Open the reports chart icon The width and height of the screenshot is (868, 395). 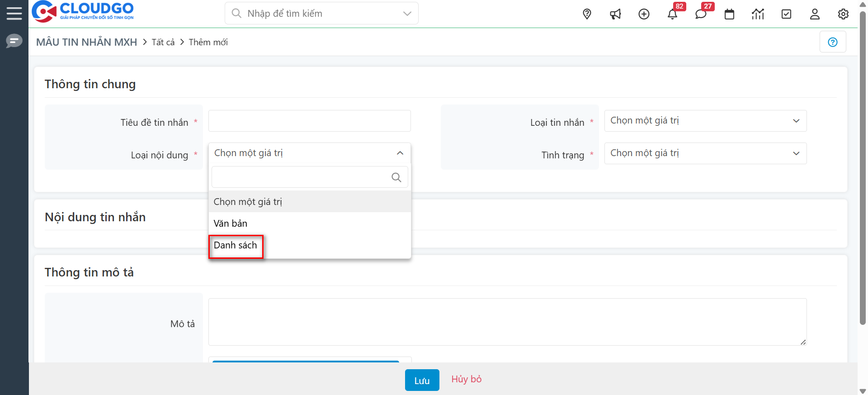[758, 14]
